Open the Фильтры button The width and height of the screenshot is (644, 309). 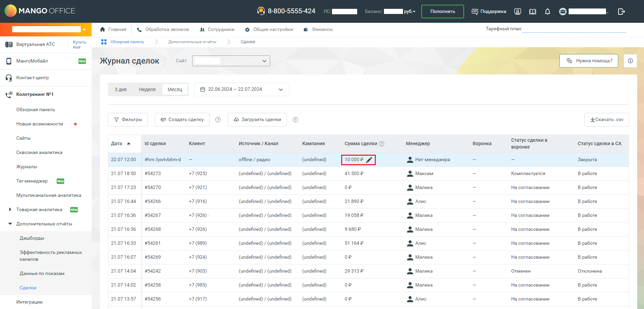pyautogui.click(x=128, y=120)
